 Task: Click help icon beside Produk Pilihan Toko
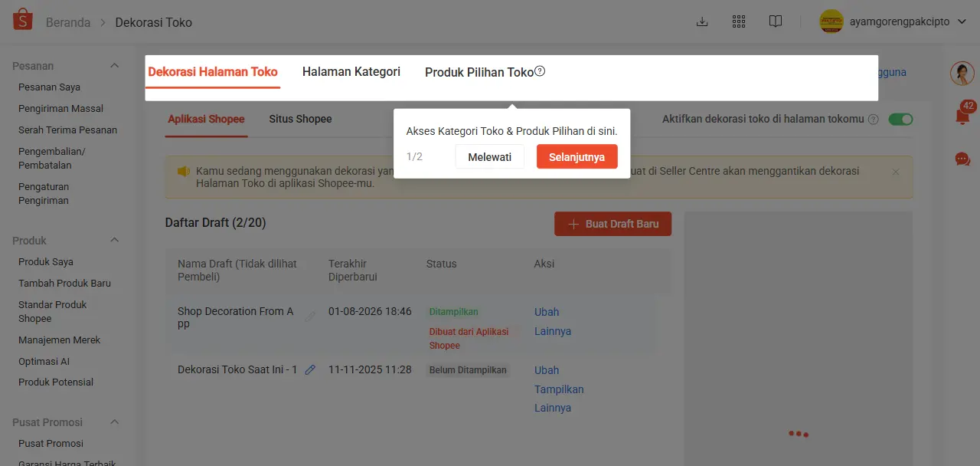click(x=540, y=71)
